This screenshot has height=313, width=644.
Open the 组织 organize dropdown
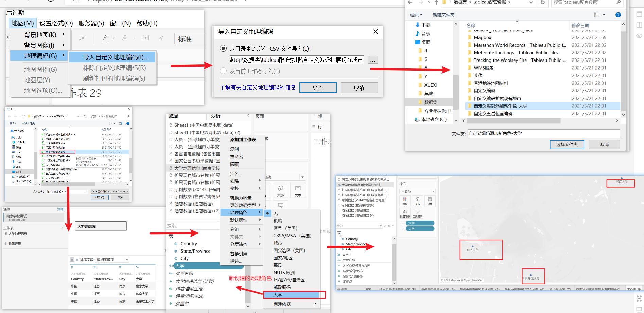(x=416, y=15)
